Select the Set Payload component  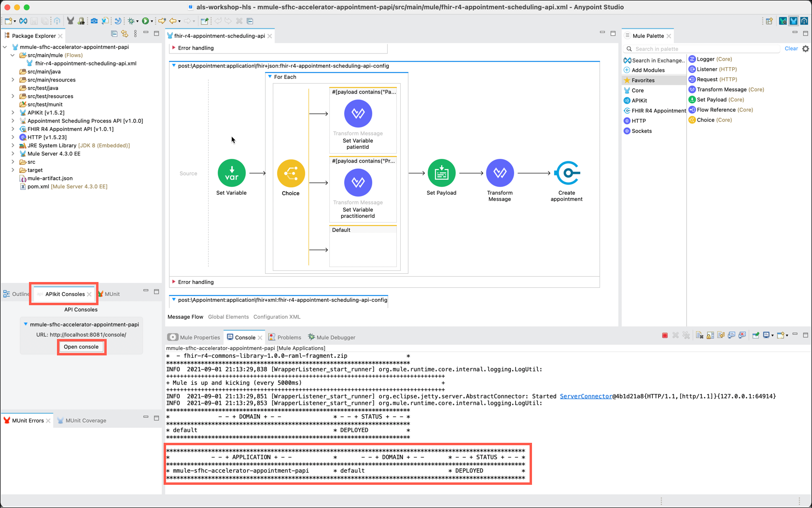442,173
